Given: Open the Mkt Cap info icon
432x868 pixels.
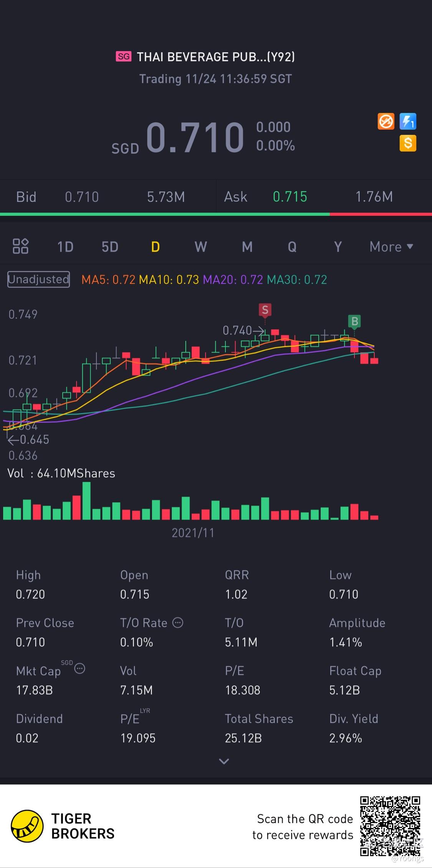Looking at the screenshot, I should [x=79, y=669].
